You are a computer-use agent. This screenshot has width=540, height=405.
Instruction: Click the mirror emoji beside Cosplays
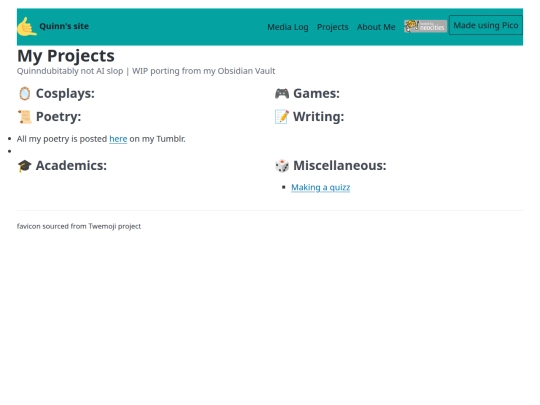pos(24,94)
